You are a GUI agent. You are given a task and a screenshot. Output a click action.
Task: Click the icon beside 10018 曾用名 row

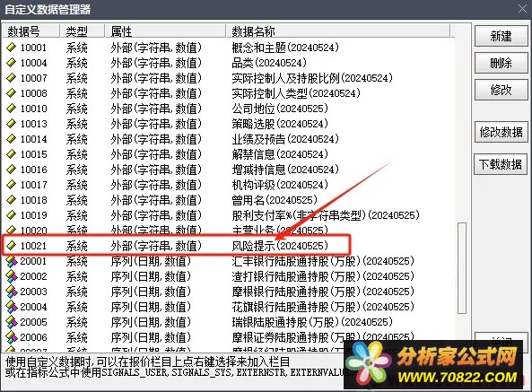tap(11, 200)
